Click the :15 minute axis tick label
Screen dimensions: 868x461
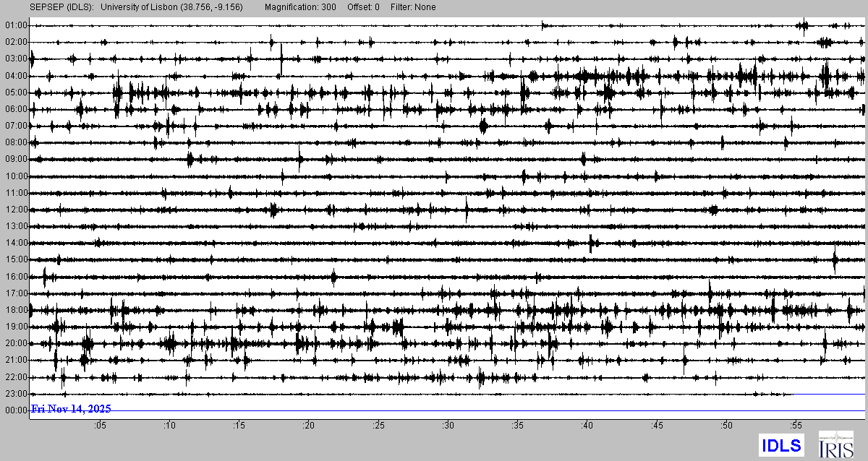tap(239, 425)
